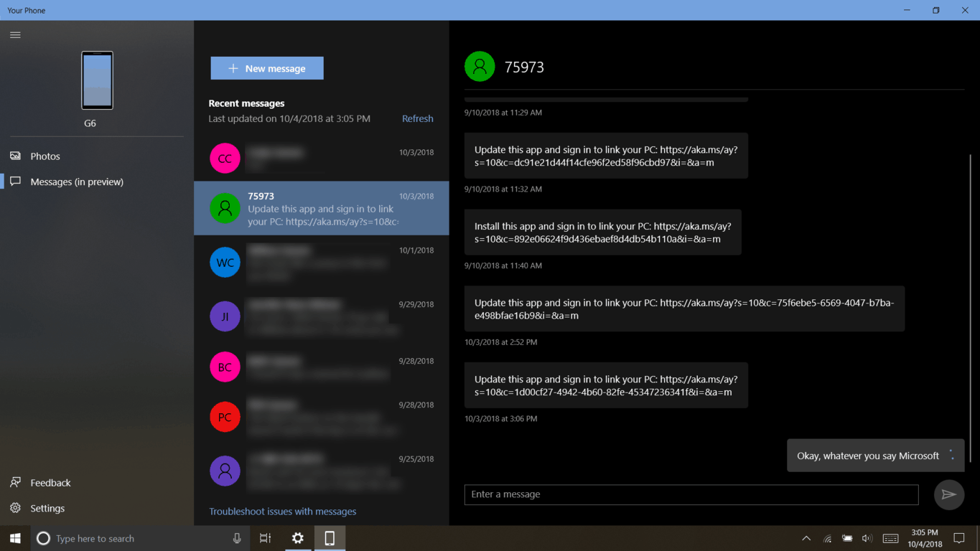Open Messages (in preview) section
The image size is (980, 551).
click(97, 182)
